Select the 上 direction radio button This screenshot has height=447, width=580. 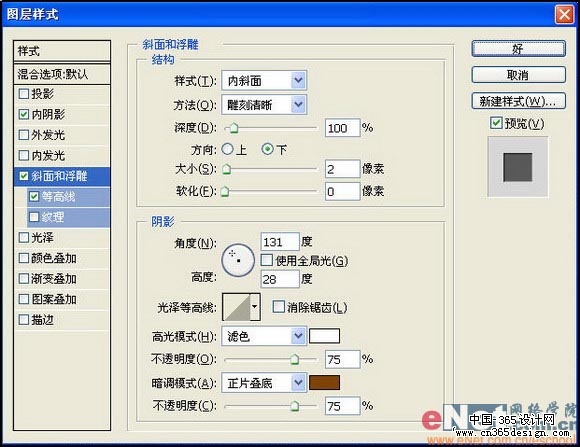point(227,149)
